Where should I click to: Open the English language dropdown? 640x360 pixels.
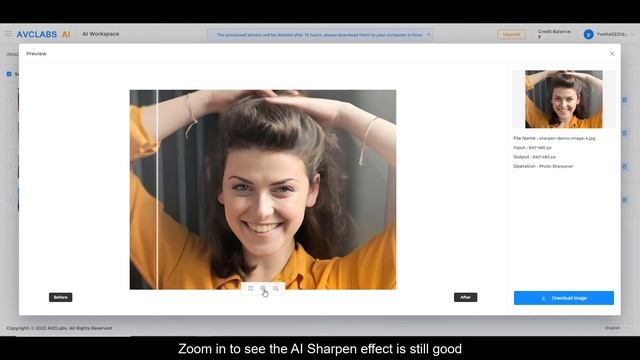[616, 328]
